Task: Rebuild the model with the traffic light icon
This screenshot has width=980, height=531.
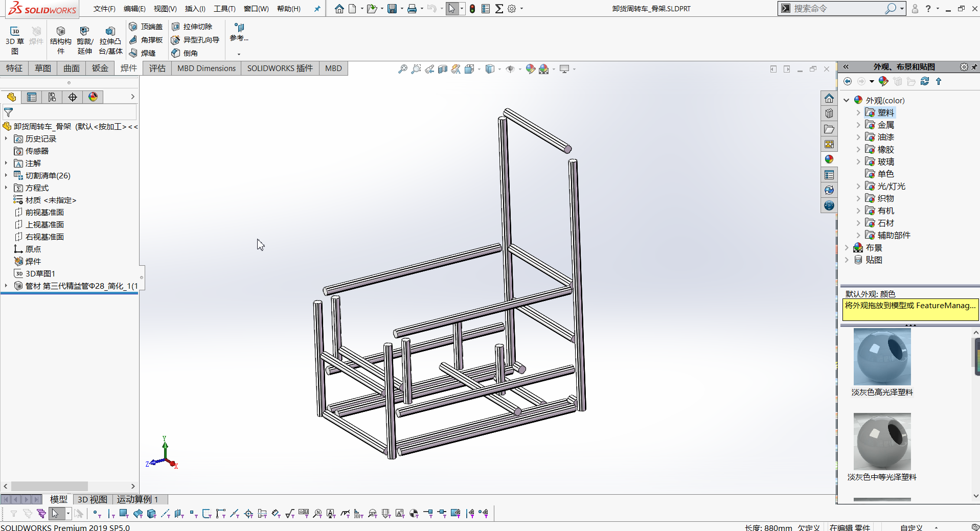Action: [472, 9]
